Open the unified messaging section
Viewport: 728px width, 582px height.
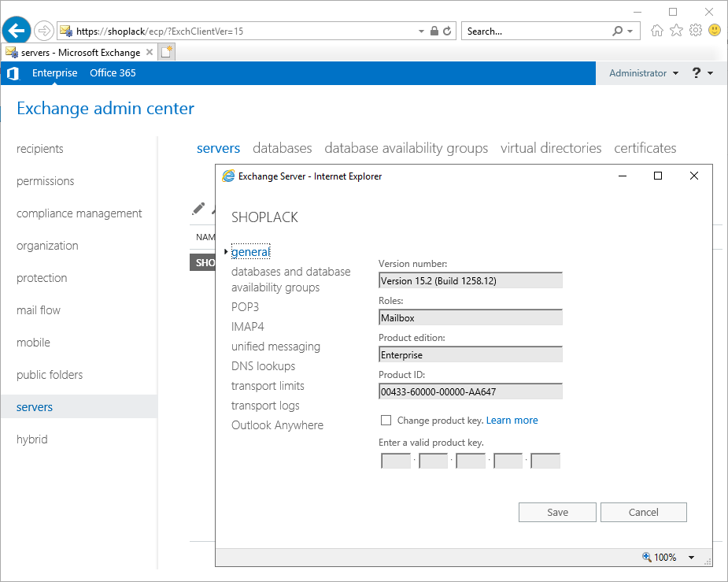(x=275, y=347)
